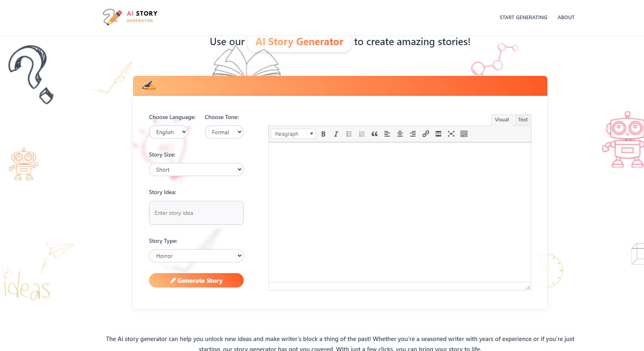
Task: Switch to the Text editor tab
Action: pyautogui.click(x=523, y=120)
